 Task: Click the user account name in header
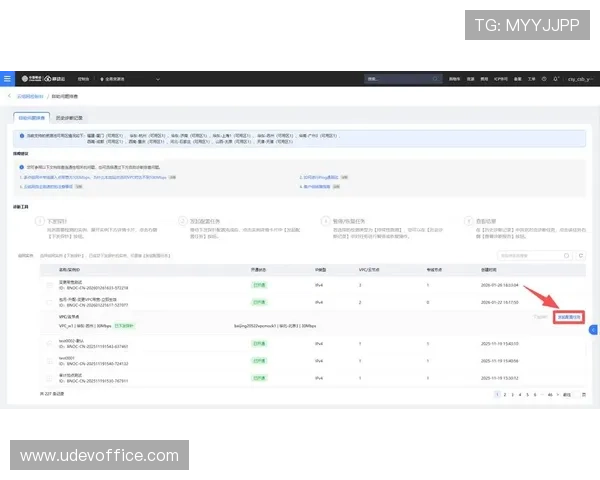(x=578, y=79)
